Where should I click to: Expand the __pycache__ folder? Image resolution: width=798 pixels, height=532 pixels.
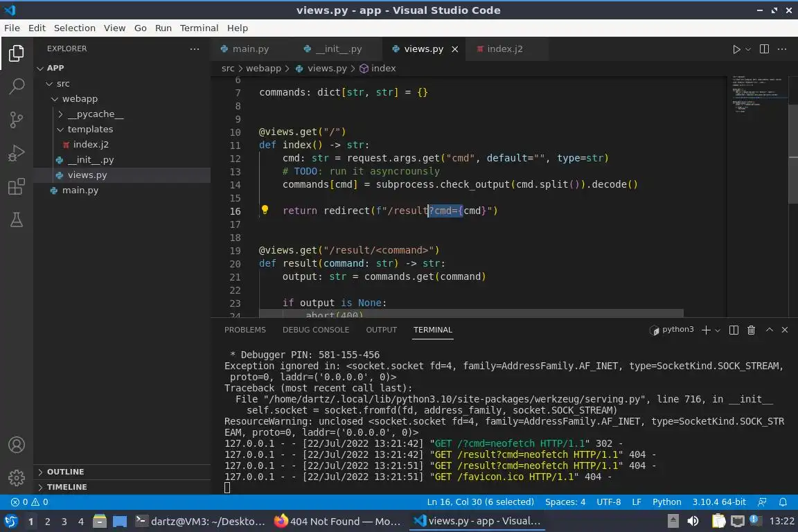122,114
